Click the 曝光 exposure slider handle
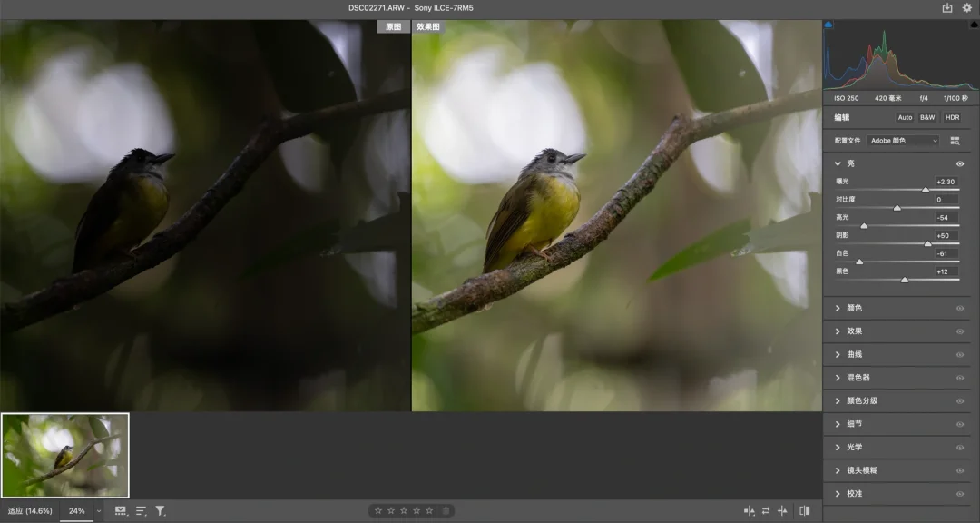This screenshot has height=523, width=980. click(x=926, y=190)
